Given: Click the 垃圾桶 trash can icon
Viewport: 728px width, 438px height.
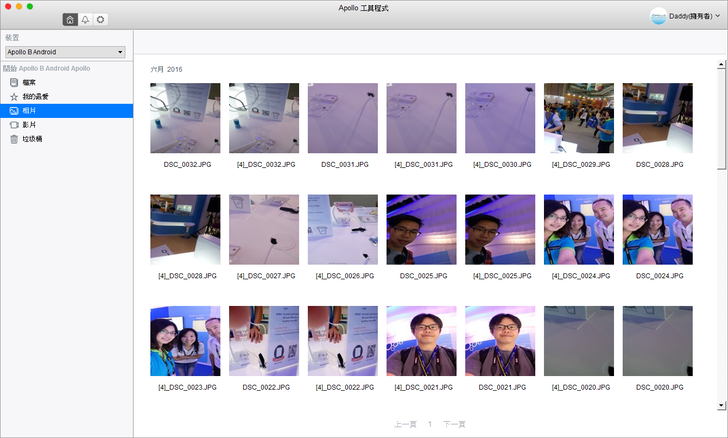Looking at the screenshot, I should pos(13,139).
